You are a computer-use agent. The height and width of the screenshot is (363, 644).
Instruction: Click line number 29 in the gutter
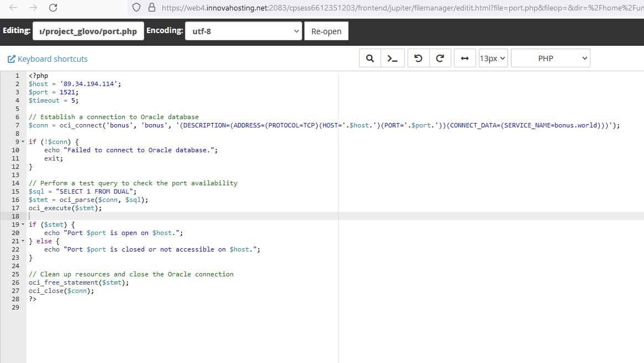click(x=15, y=307)
